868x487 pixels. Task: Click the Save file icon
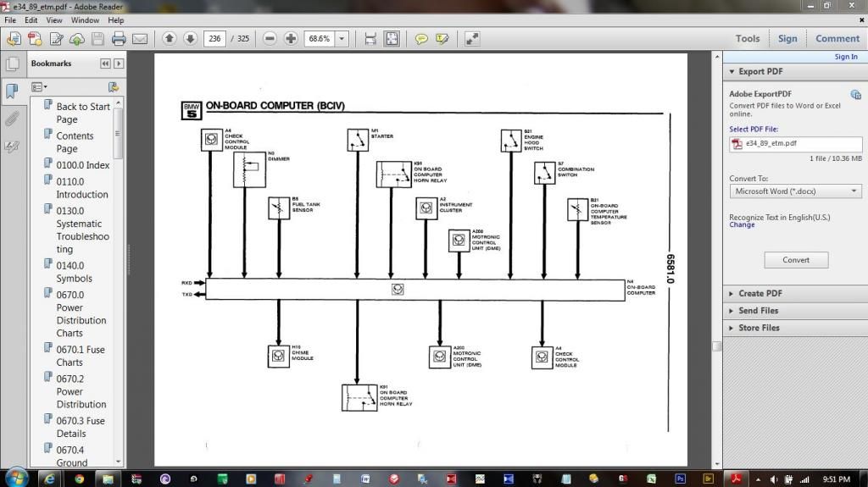[x=98, y=39]
